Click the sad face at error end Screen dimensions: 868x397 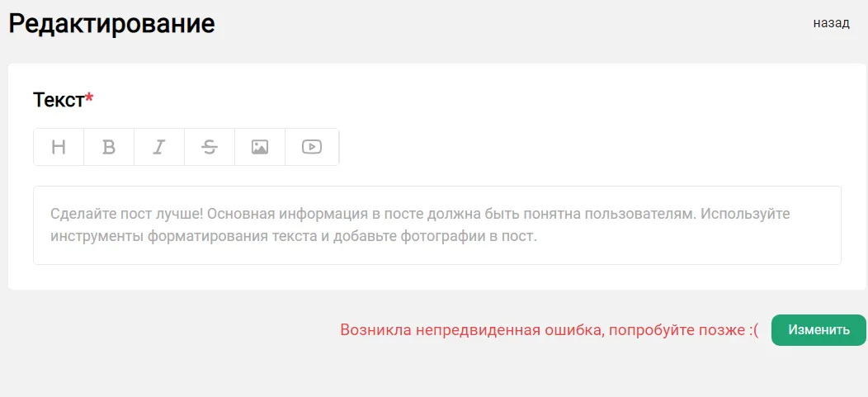pyautogui.click(x=753, y=330)
